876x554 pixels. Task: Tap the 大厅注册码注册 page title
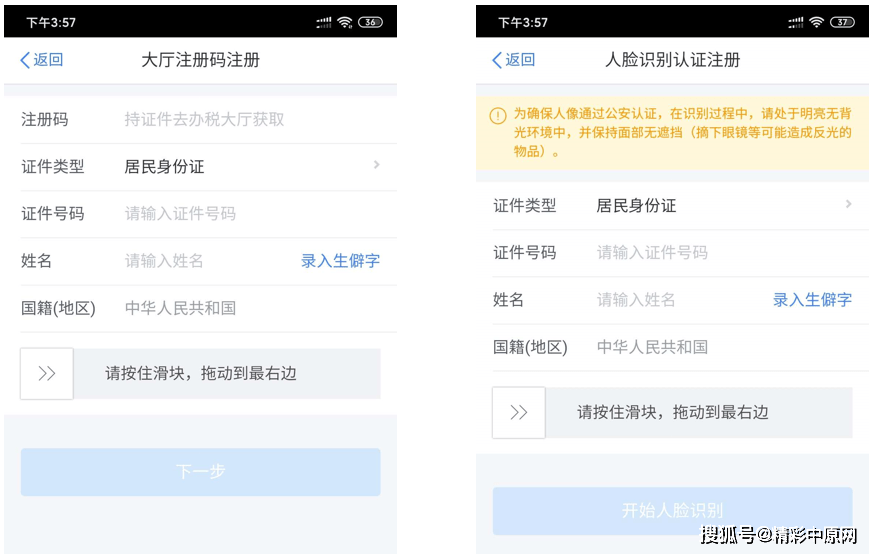coord(201,60)
